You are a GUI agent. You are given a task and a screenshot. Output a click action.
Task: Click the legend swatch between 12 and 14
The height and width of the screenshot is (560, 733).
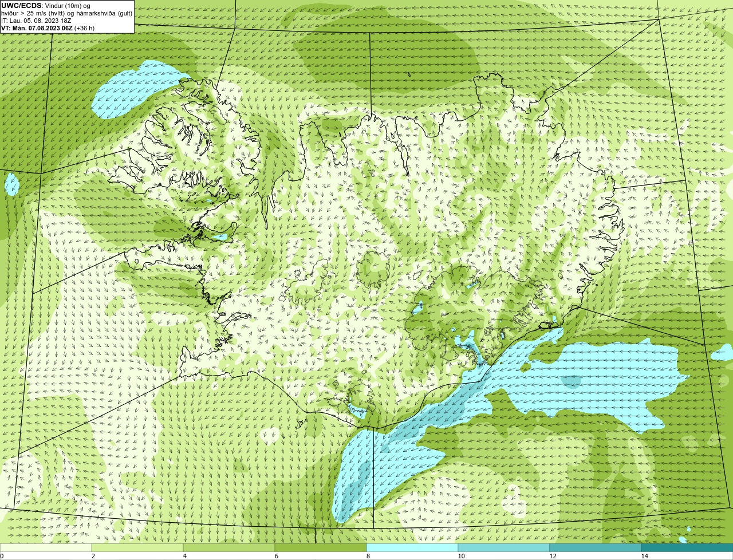tap(596, 547)
